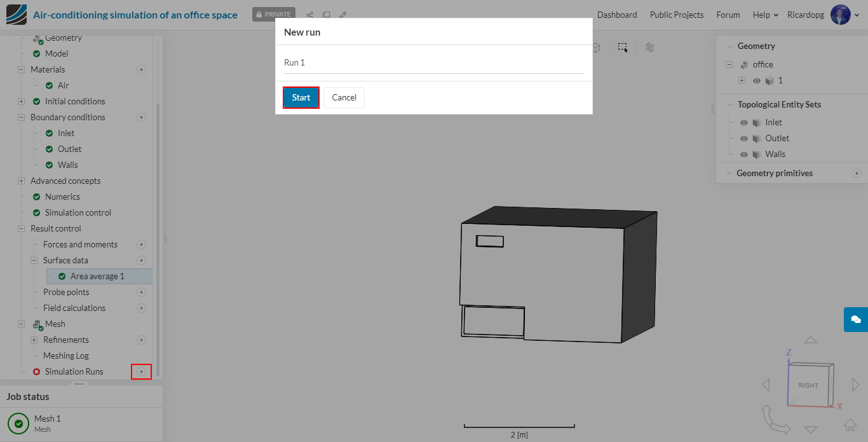Image resolution: width=868 pixels, height=442 pixels.
Task: Open the Numerics tree item
Action: click(62, 197)
